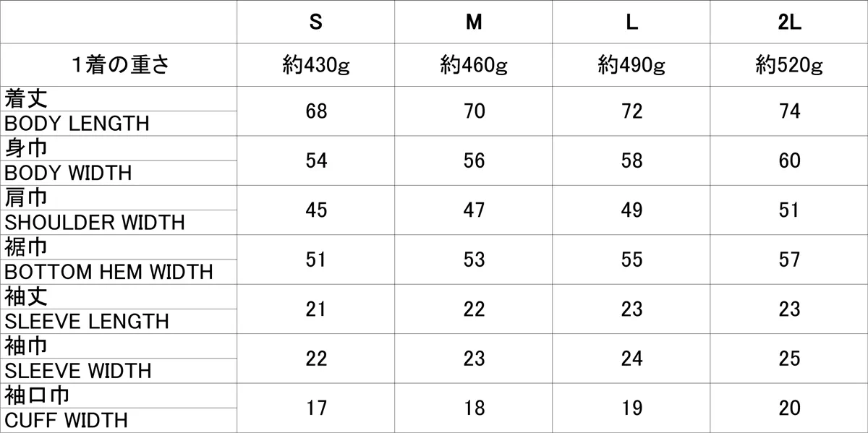Click the 着丈 row label

27,99
